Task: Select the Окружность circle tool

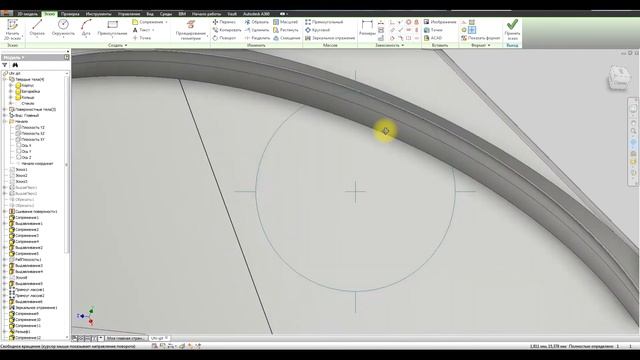Action: (63, 28)
